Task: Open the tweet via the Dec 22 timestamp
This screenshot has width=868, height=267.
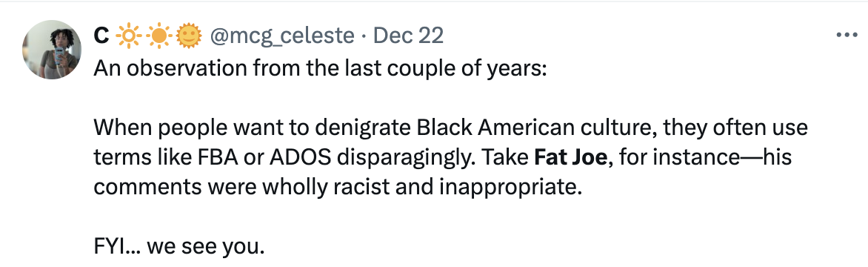Action: point(409,36)
